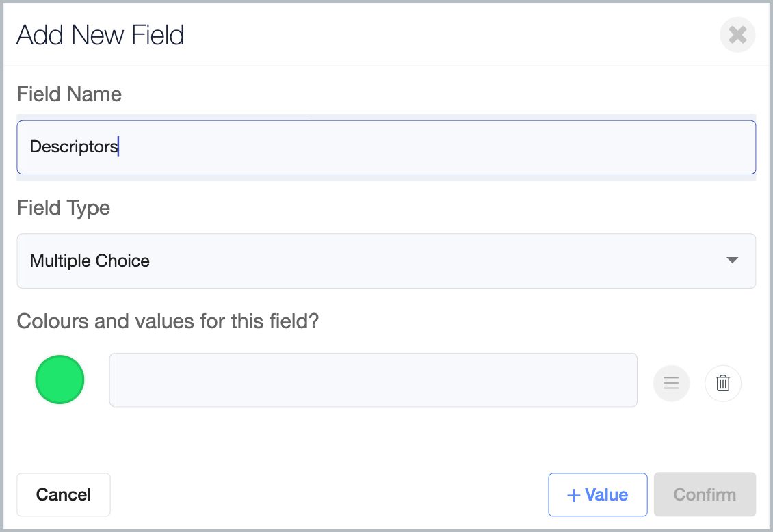
Task: Click the greyed-out Confirm button
Action: coord(705,495)
